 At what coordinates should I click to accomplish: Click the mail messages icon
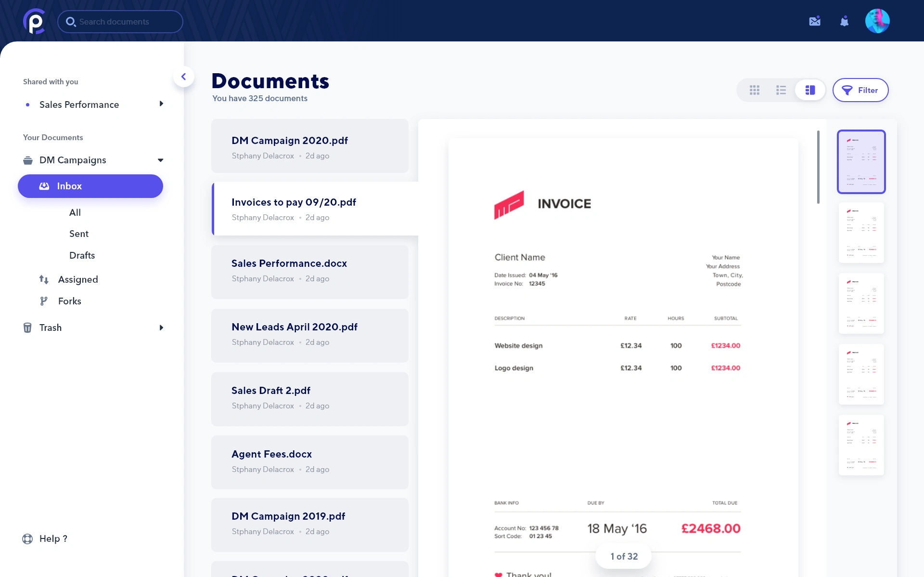tap(814, 21)
